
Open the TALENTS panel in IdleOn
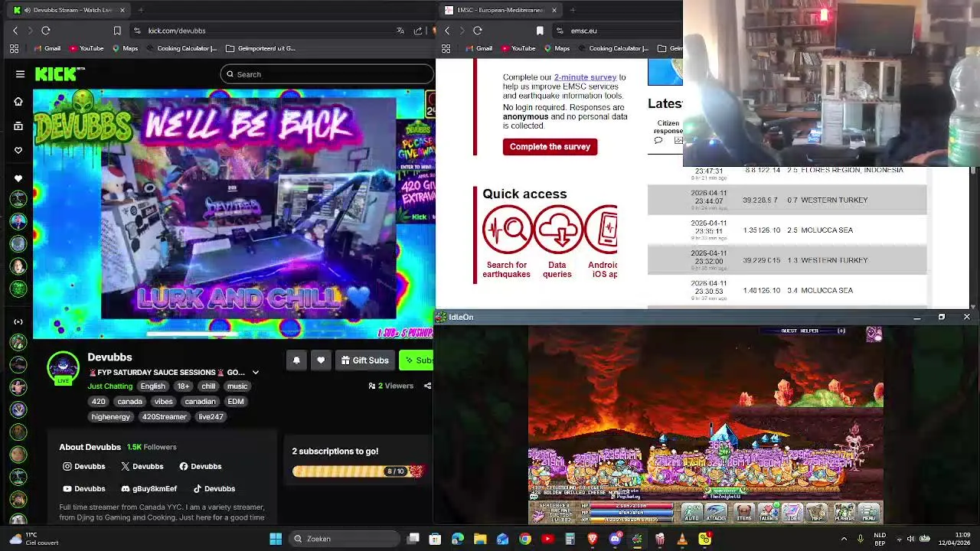(768, 513)
